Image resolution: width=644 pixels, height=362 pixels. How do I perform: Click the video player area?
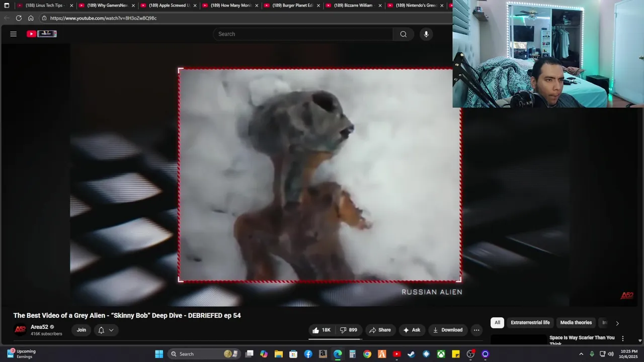point(319,175)
